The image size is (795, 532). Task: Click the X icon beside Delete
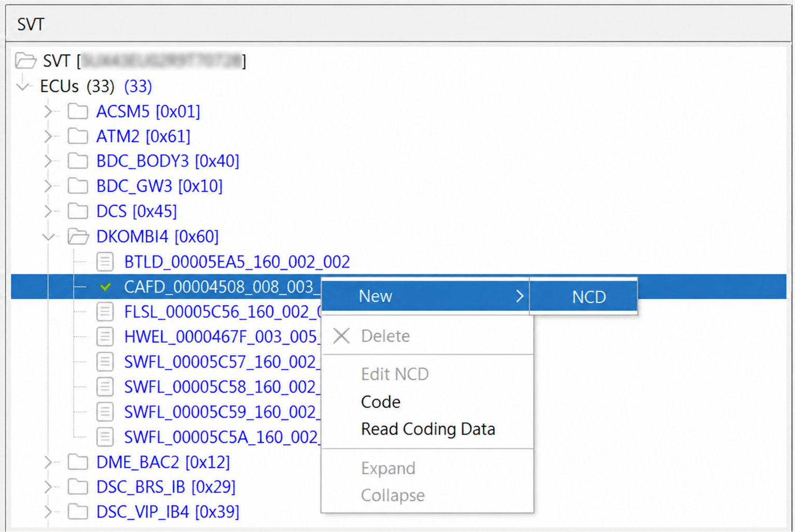[341, 335]
